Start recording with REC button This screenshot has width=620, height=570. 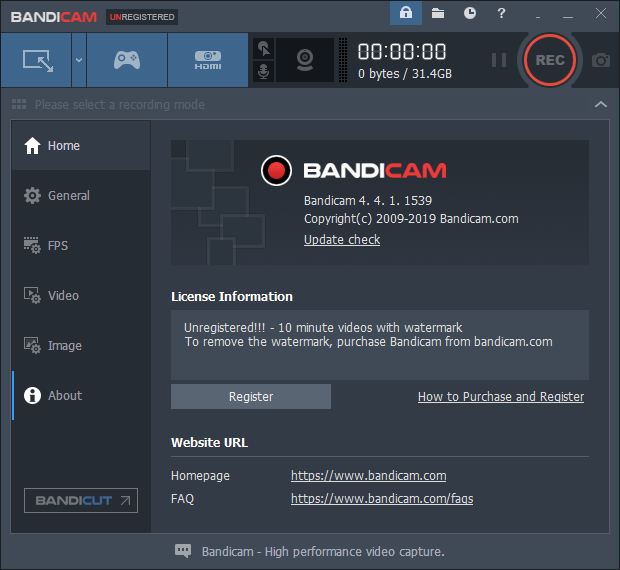(x=550, y=60)
